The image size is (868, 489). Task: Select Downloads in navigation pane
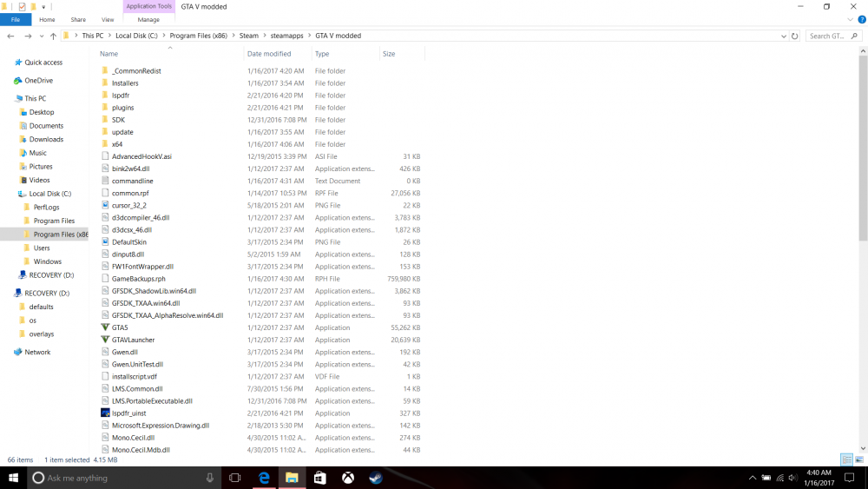46,139
